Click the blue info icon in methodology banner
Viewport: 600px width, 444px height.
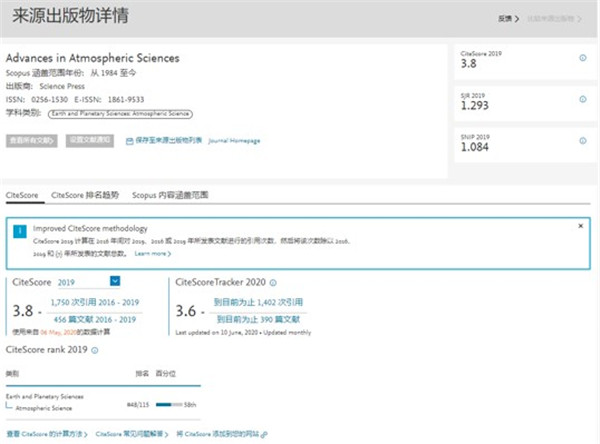point(20,231)
